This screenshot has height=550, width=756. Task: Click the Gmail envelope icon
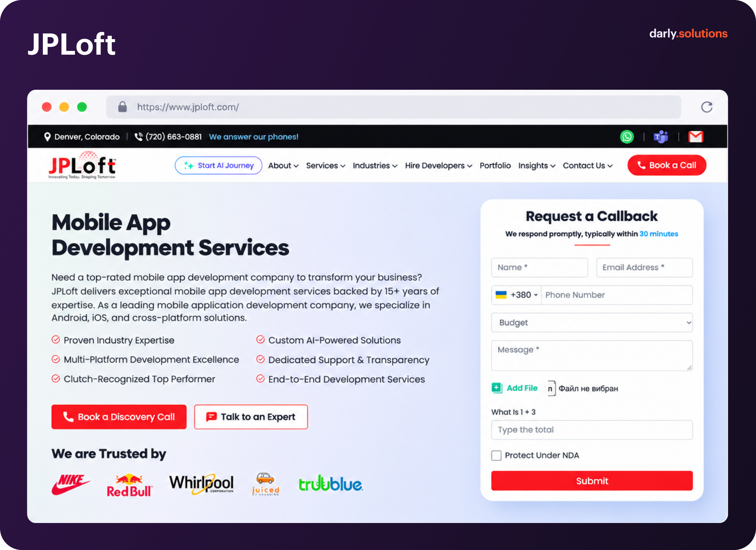pos(696,137)
